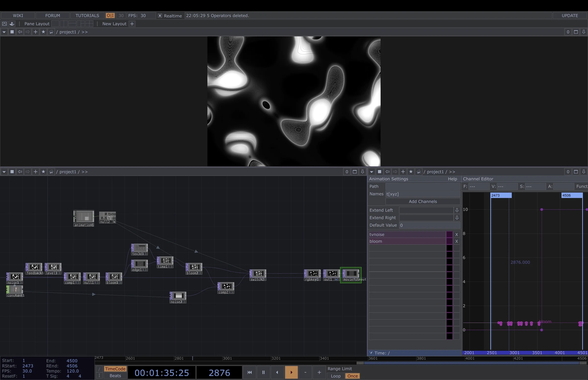Maximize the top pane

coord(576,32)
